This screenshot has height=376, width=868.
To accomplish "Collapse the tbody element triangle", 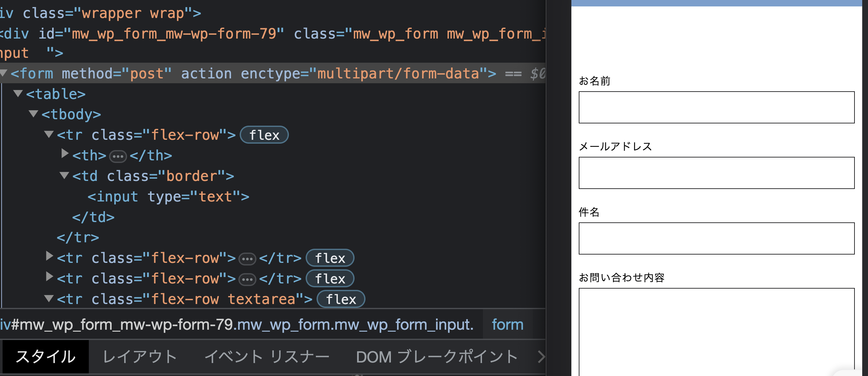I will coord(33,114).
